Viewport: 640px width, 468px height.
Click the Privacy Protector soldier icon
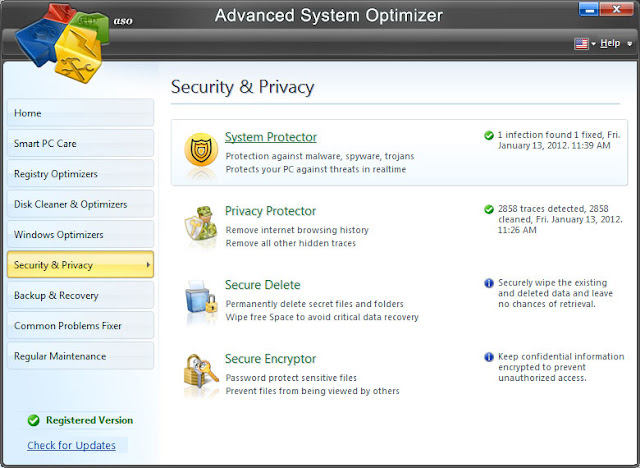(200, 224)
